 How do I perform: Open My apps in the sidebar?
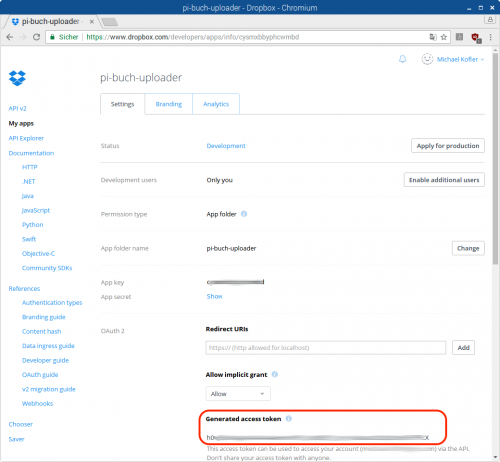tap(21, 123)
